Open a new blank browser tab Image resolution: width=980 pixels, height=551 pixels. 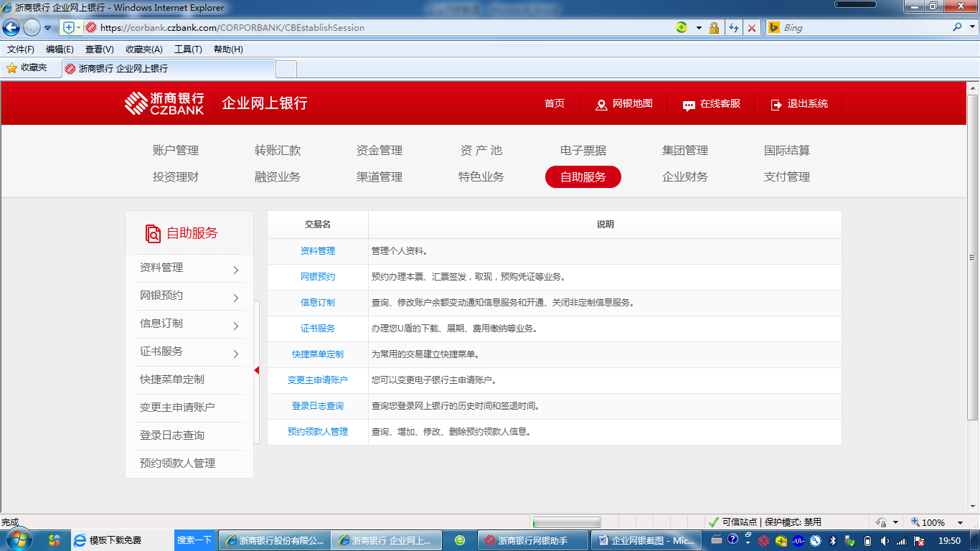[x=286, y=69]
